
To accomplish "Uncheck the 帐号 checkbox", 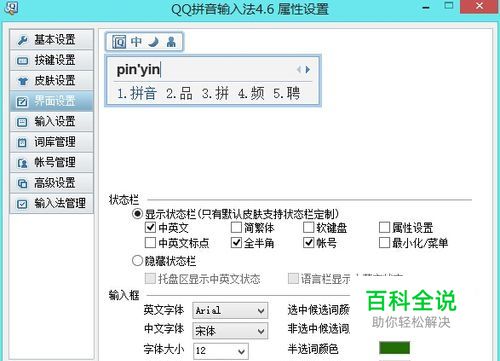I will 308,243.
